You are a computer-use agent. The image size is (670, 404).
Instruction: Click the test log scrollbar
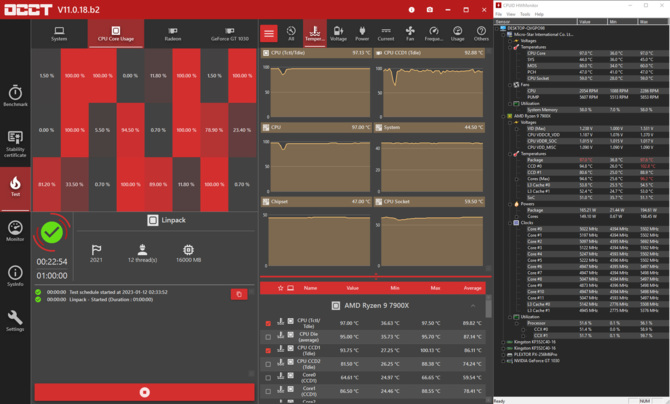pos(252,332)
